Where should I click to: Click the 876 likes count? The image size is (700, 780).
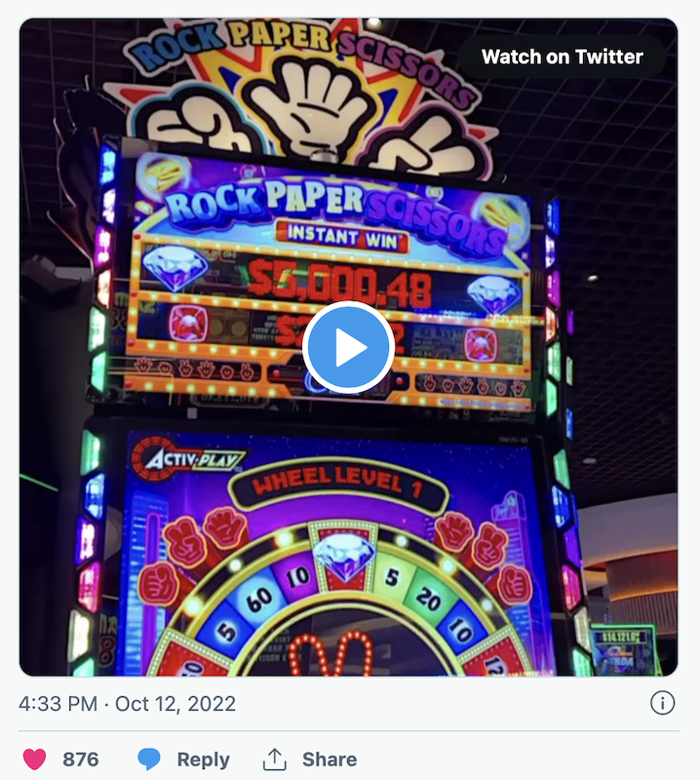[80, 760]
